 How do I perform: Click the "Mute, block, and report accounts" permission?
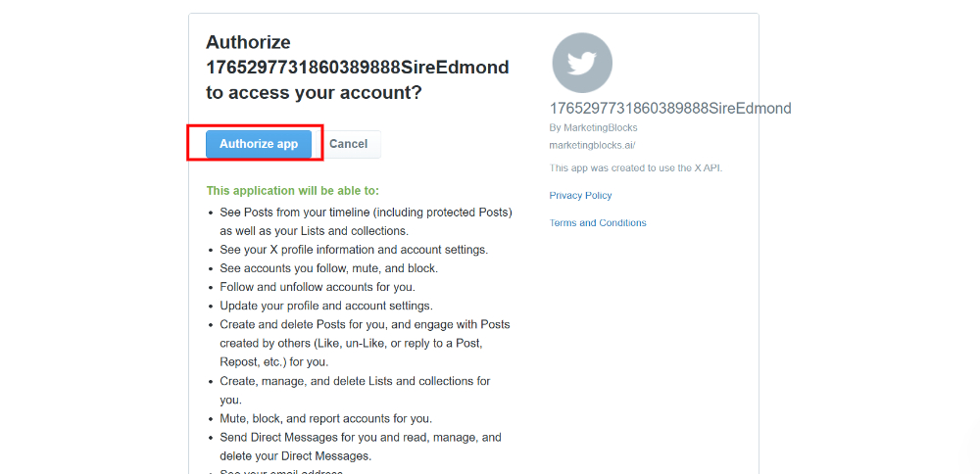(x=325, y=418)
